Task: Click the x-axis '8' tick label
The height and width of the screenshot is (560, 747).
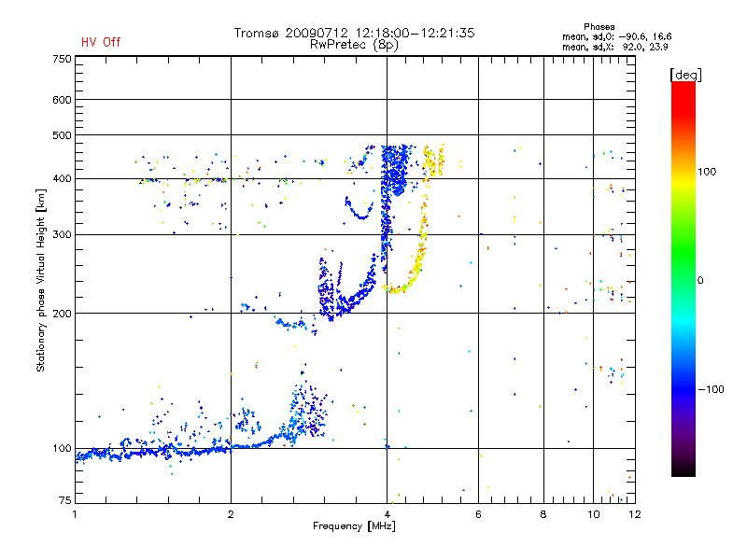Action: pos(543,514)
